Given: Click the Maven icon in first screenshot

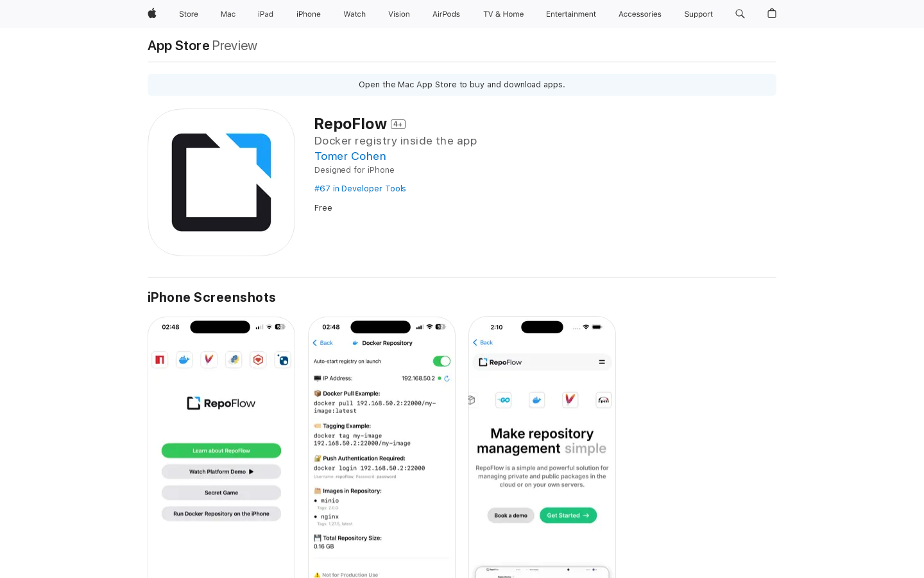Looking at the screenshot, I should [x=209, y=360].
